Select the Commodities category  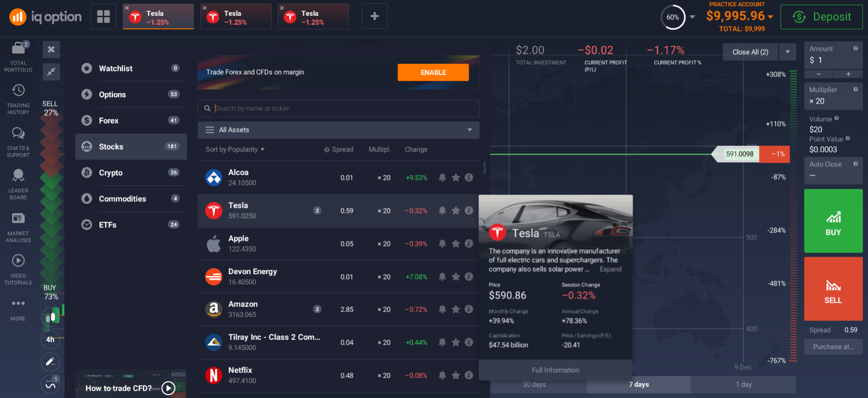(131, 199)
